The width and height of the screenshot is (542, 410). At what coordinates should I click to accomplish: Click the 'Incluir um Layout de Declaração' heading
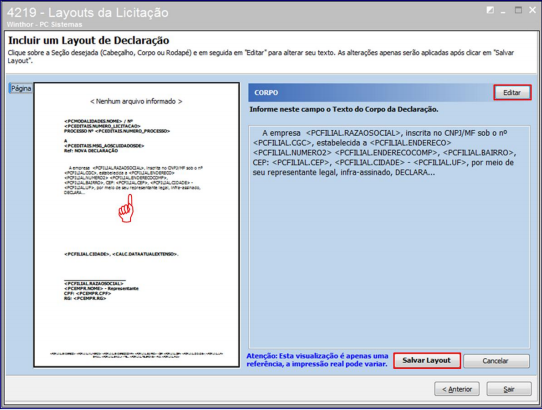pos(88,40)
